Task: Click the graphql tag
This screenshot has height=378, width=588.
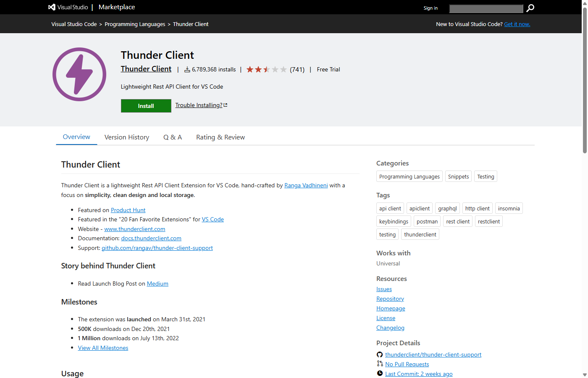Action: tap(447, 208)
